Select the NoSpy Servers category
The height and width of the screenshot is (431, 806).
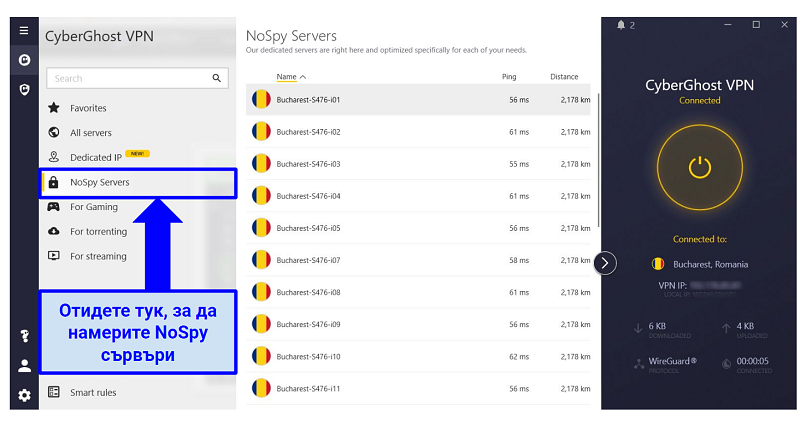137,182
